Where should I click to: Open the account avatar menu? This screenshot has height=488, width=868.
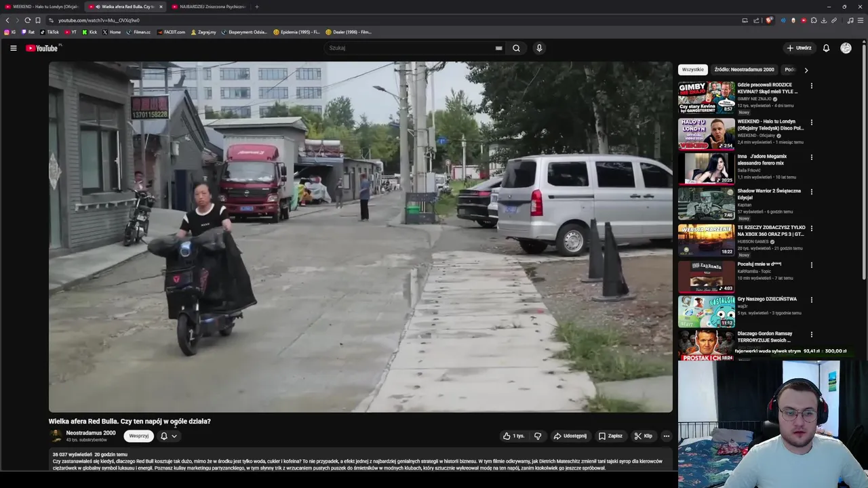pyautogui.click(x=846, y=48)
